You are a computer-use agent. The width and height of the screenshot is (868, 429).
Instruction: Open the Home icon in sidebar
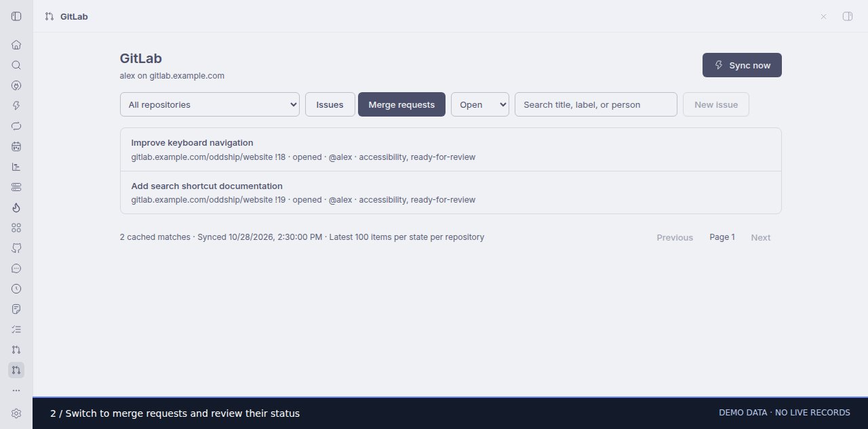pyautogui.click(x=16, y=45)
